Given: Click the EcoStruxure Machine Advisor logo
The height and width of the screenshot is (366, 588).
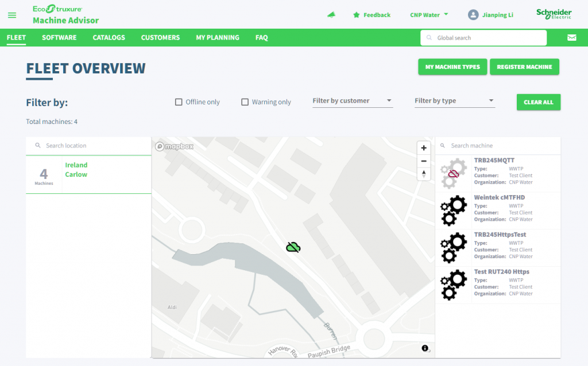Looking at the screenshot, I should [x=65, y=15].
